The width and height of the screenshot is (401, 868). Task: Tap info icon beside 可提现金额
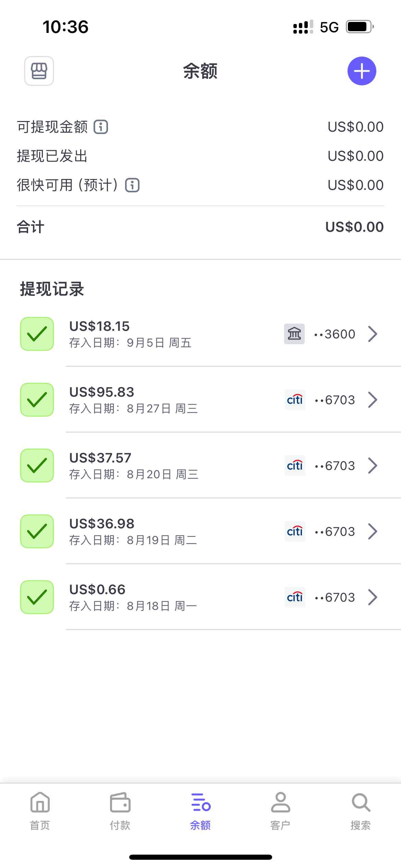[x=101, y=127]
